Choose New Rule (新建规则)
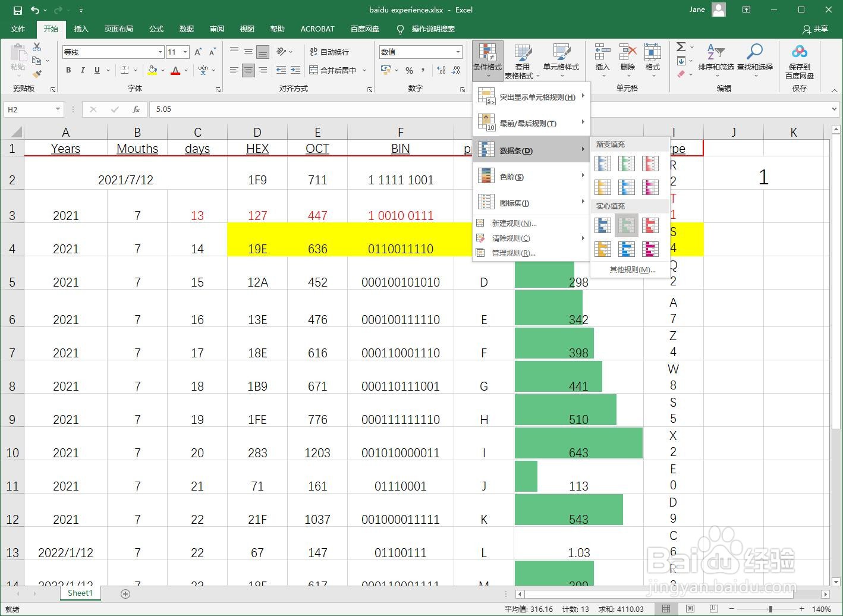This screenshot has height=616, width=843. pyautogui.click(x=531, y=223)
